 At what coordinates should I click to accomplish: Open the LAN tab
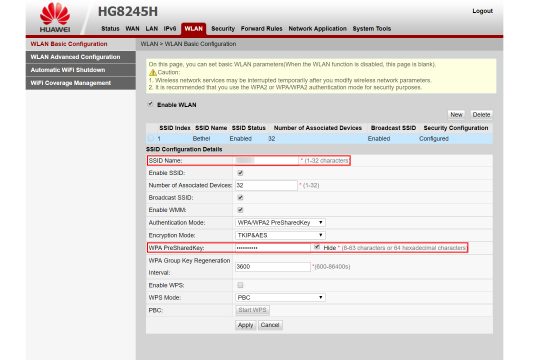pyautogui.click(x=152, y=28)
